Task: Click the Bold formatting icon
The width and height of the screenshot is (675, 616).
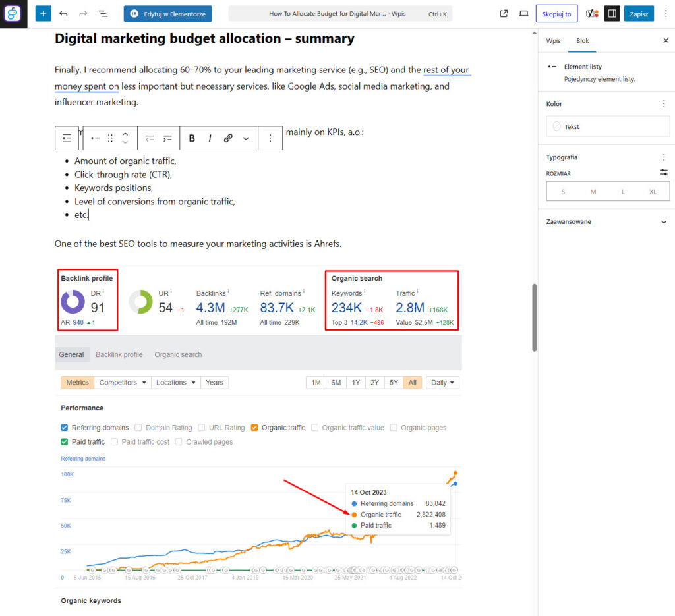Action: 192,138
